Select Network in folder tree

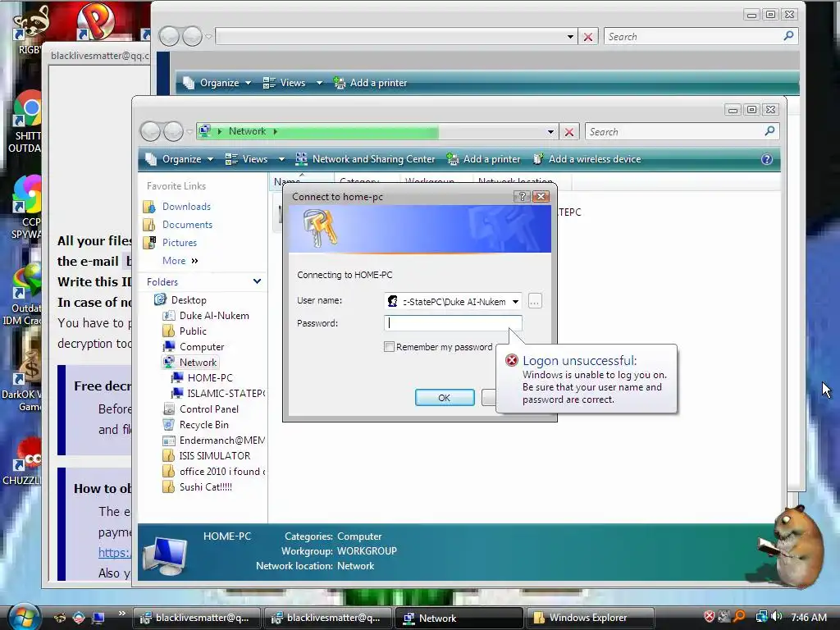pyautogui.click(x=198, y=362)
